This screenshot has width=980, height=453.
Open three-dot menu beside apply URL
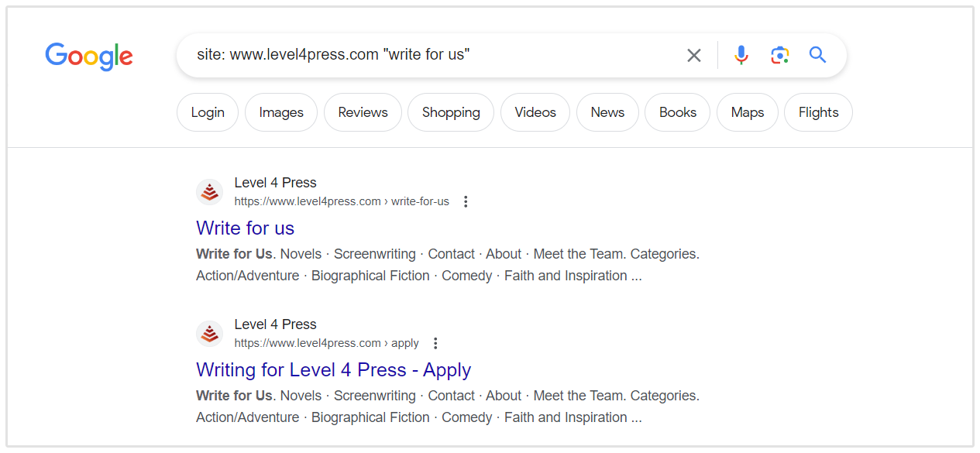click(435, 343)
